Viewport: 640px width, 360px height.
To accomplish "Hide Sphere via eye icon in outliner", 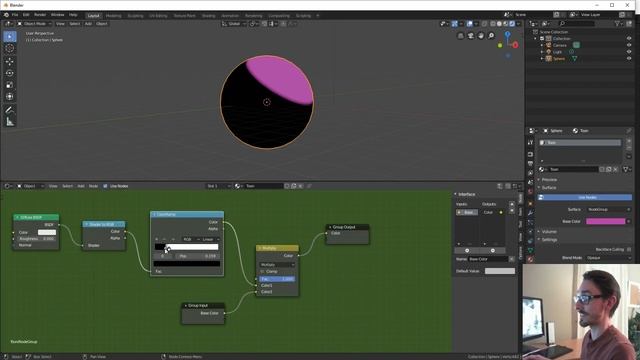I will [x=629, y=58].
